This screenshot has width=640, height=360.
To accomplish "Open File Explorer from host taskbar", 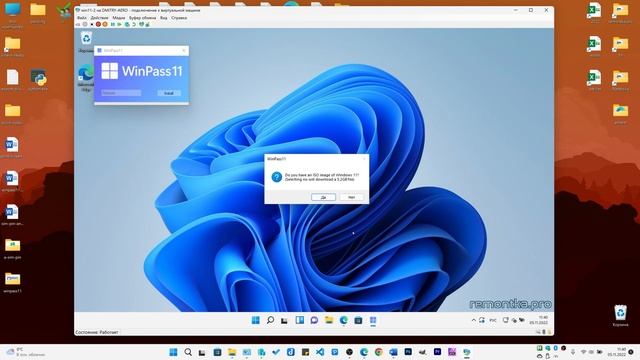I will coord(232,352).
